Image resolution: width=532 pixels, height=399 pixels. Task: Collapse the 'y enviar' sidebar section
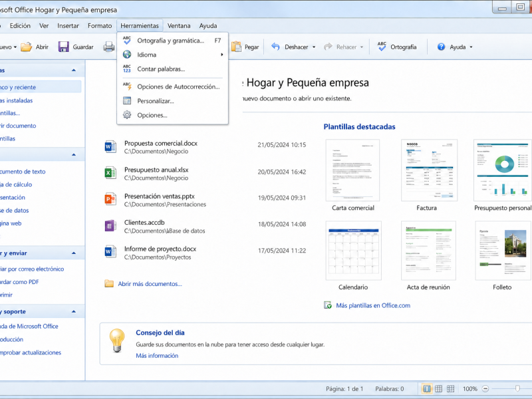[x=74, y=253]
